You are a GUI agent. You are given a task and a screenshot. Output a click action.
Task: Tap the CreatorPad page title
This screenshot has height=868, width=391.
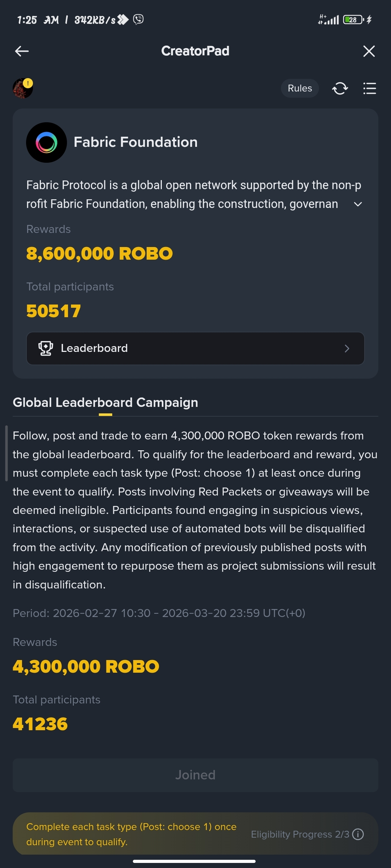195,51
